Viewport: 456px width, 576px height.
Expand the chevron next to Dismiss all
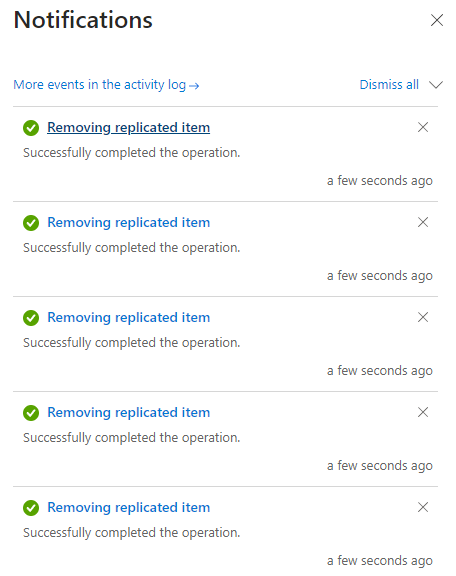436,85
